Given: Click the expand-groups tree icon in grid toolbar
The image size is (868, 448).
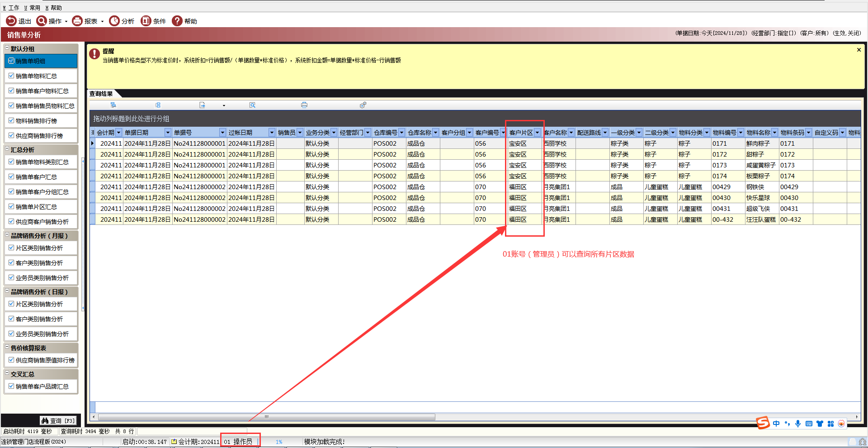Looking at the screenshot, I should (x=113, y=105).
